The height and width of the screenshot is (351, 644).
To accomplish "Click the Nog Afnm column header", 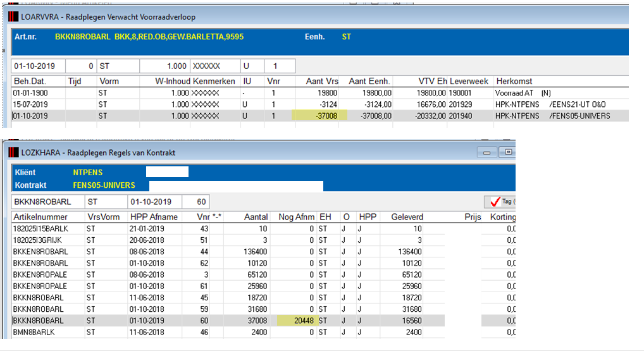I will (297, 217).
